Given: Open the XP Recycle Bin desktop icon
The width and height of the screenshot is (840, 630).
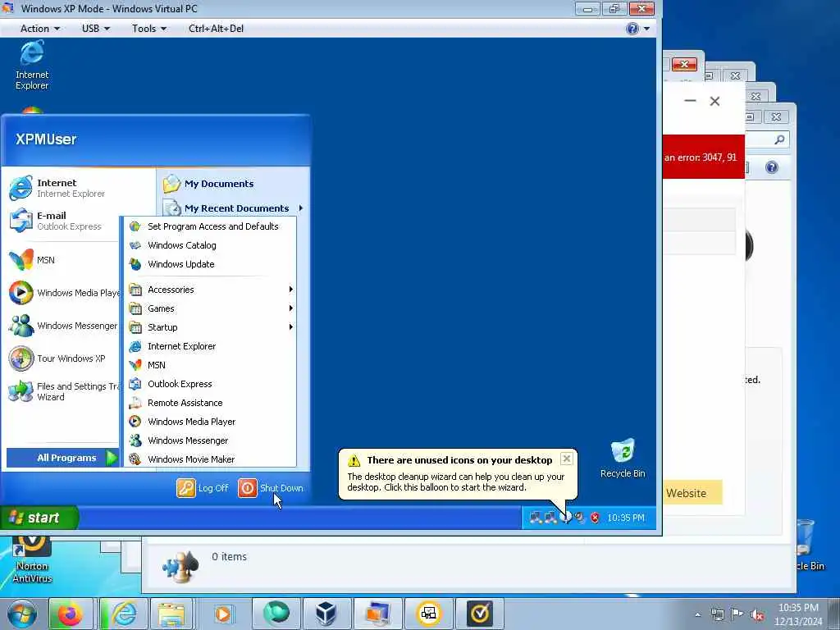Looking at the screenshot, I should click(623, 458).
